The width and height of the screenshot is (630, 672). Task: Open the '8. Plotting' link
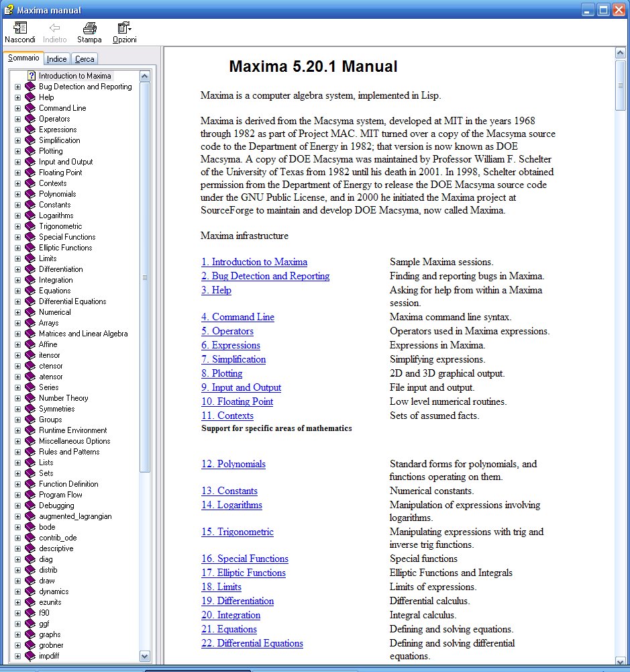point(222,373)
